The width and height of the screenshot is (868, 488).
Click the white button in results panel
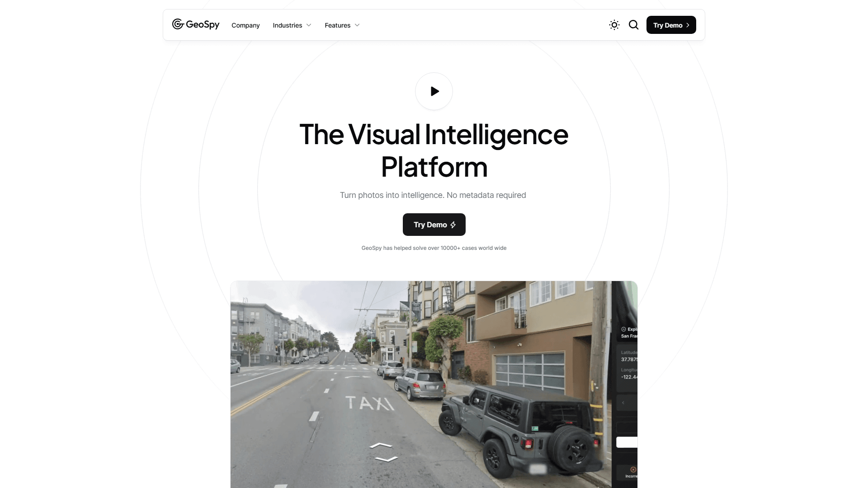pos(627,442)
